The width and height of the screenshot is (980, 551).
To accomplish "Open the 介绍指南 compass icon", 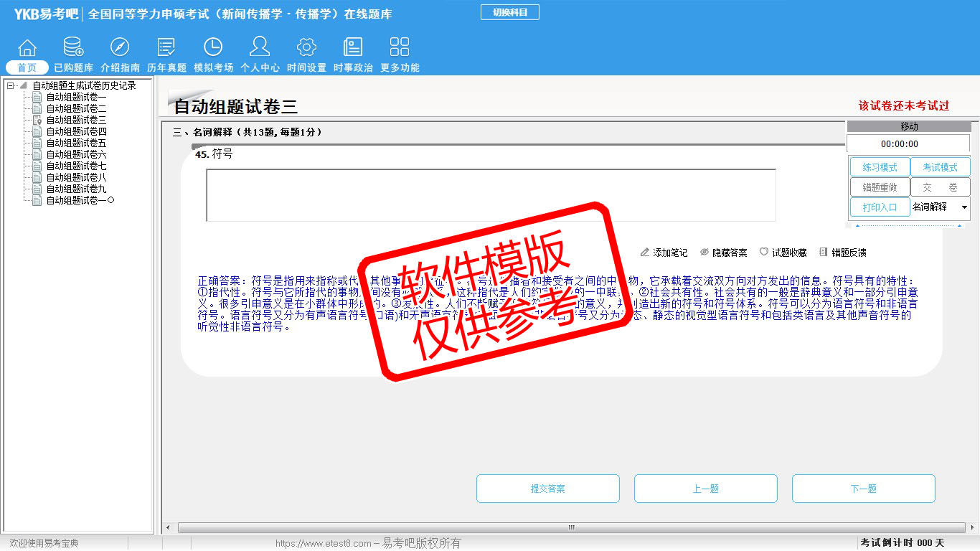I will (120, 48).
